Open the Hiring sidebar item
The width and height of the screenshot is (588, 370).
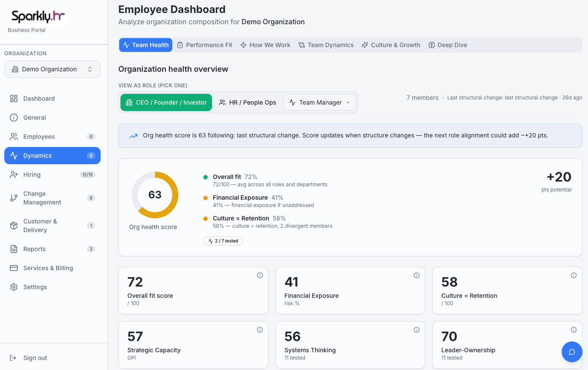pyautogui.click(x=52, y=175)
